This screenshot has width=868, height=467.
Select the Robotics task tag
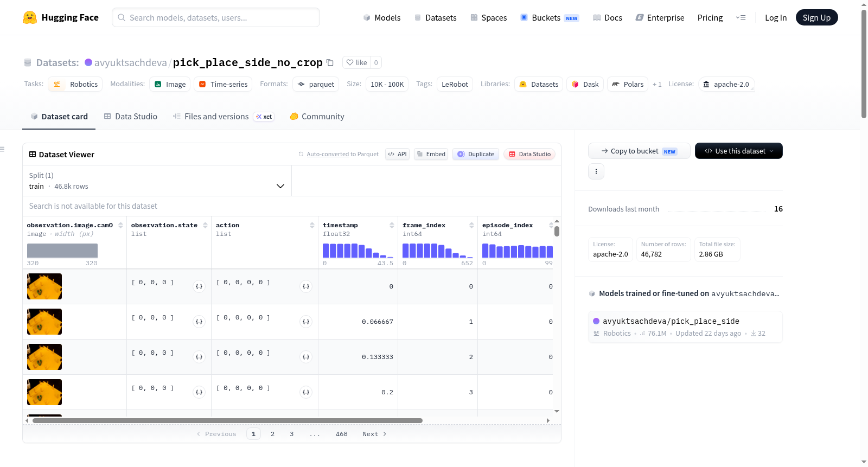tap(75, 84)
